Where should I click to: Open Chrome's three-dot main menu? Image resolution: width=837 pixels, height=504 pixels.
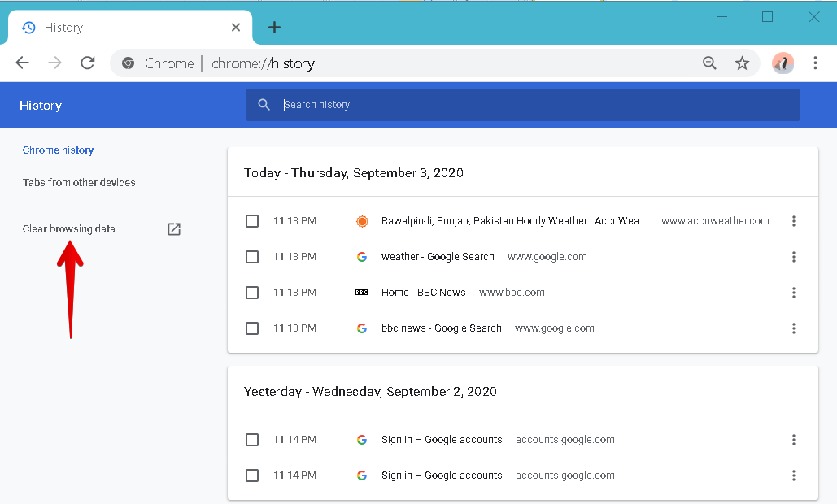815,63
